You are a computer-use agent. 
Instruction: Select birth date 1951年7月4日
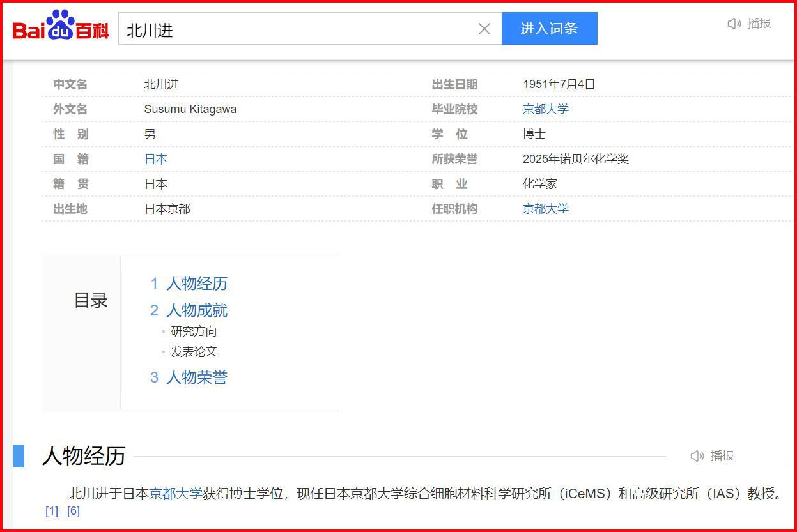(559, 84)
